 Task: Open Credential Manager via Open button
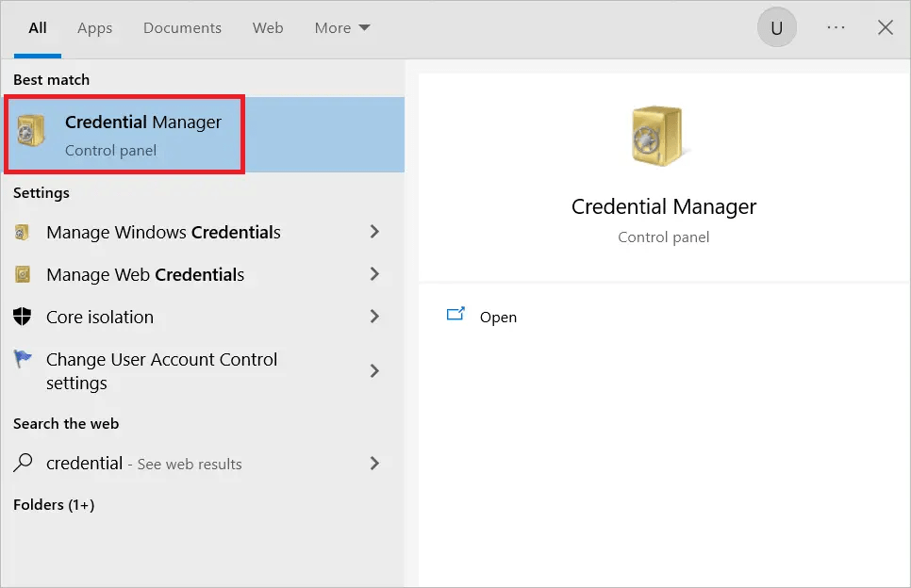pyautogui.click(x=498, y=317)
